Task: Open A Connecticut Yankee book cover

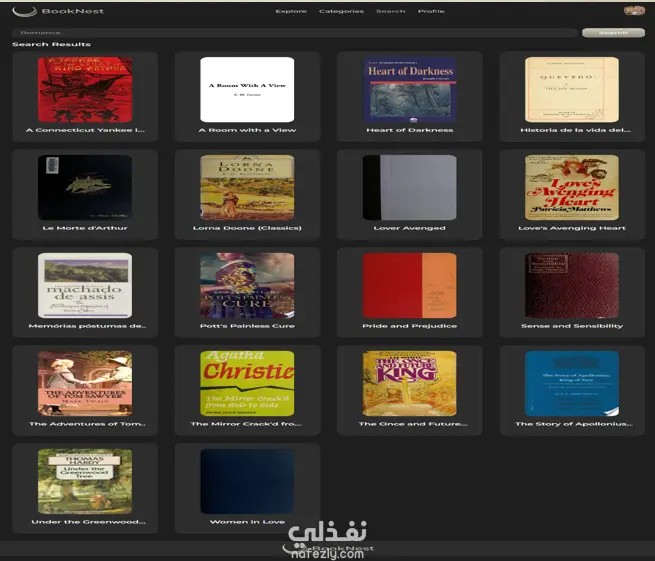Action: pos(85,90)
